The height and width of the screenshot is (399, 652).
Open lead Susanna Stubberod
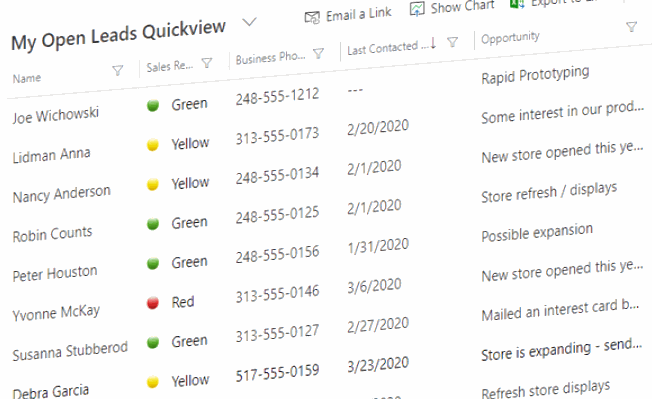(70, 351)
